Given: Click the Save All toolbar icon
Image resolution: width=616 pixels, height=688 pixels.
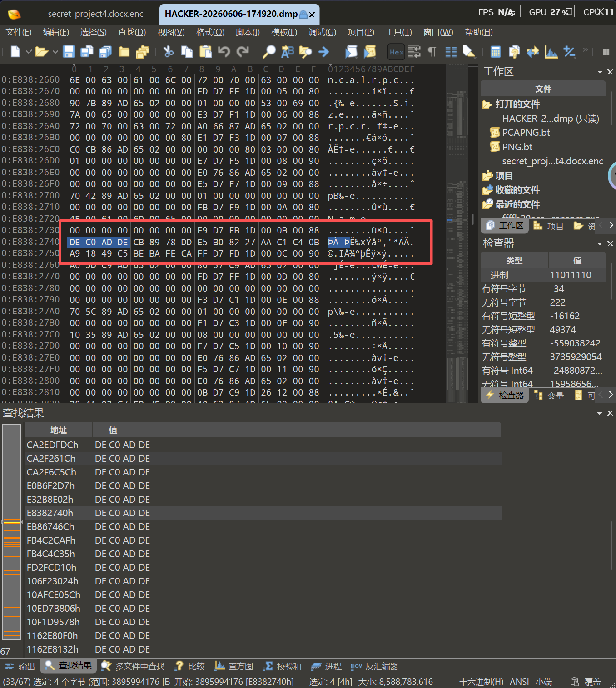Looking at the screenshot, I should pyautogui.click(x=105, y=52).
